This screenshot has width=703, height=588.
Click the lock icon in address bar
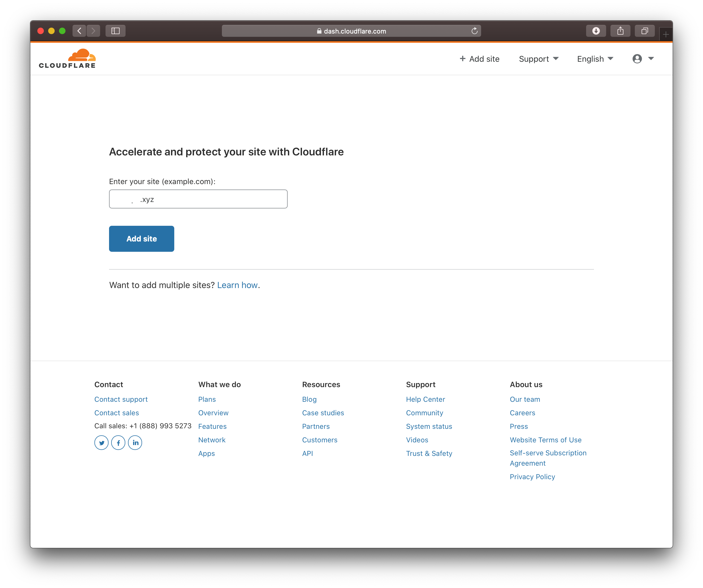(x=319, y=31)
